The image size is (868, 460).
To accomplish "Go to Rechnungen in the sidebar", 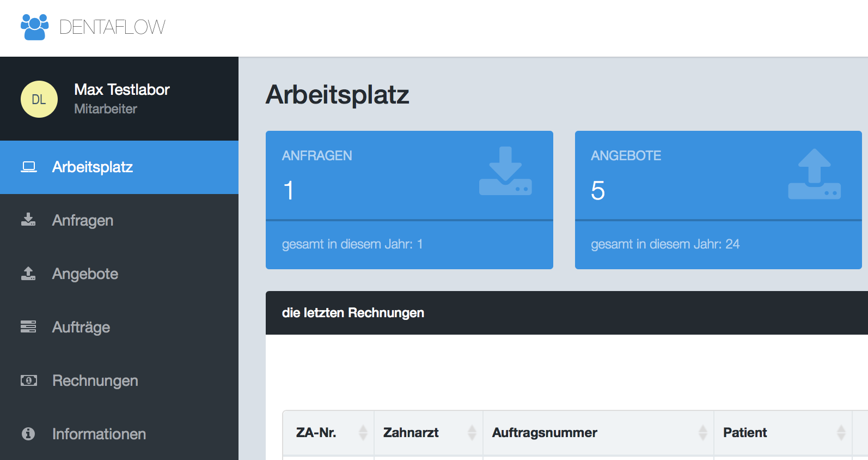I will 95,380.
